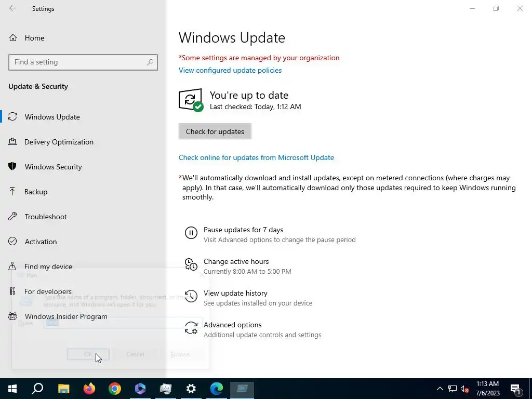Click the For developers tools icon
This screenshot has height=399, width=532.
pos(12,291)
